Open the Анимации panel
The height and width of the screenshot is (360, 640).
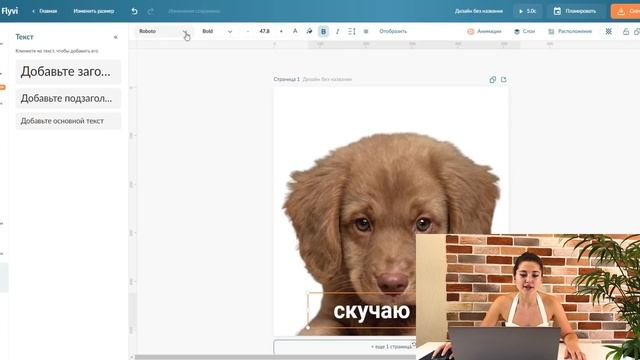pyautogui.click(x=484, y=31)
